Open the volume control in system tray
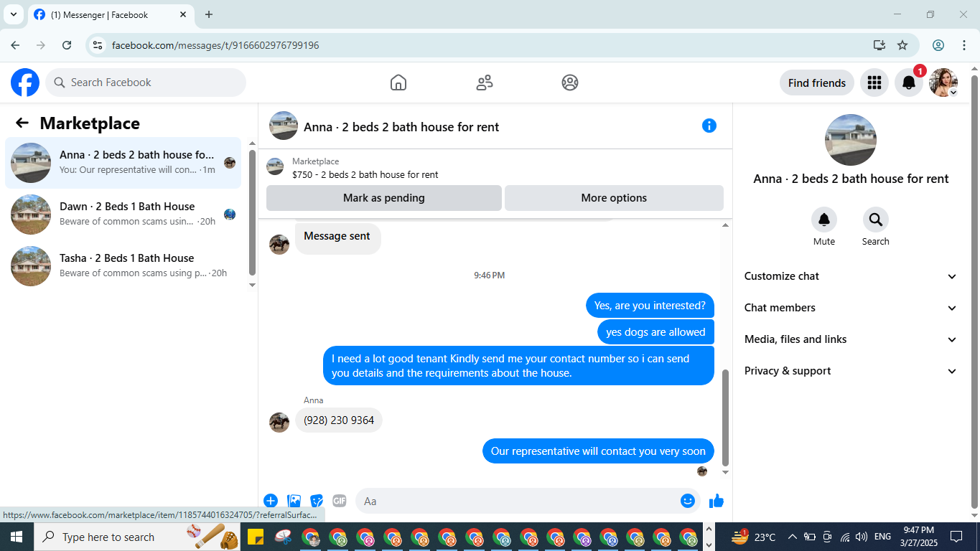980x551 pixels. 862,537
